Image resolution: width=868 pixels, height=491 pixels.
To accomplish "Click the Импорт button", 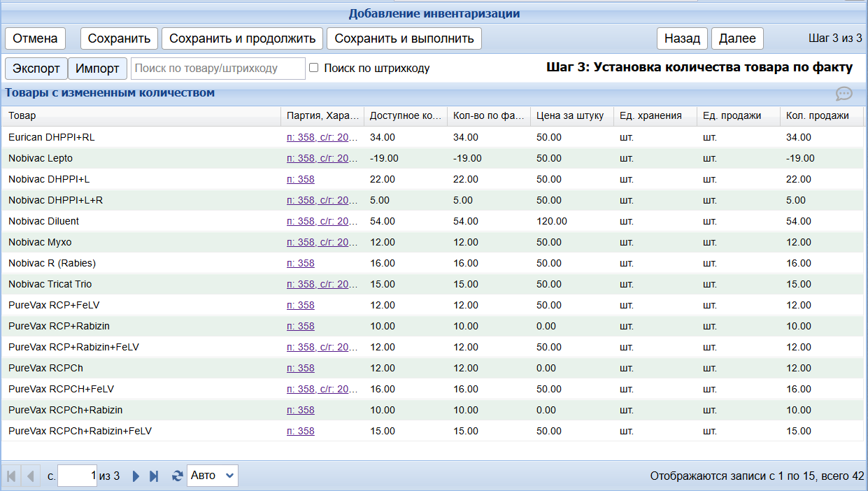I will (97, 69).
